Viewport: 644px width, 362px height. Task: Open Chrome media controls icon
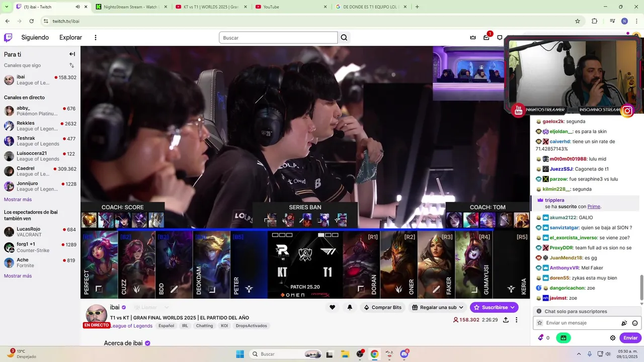click(612, 21)
